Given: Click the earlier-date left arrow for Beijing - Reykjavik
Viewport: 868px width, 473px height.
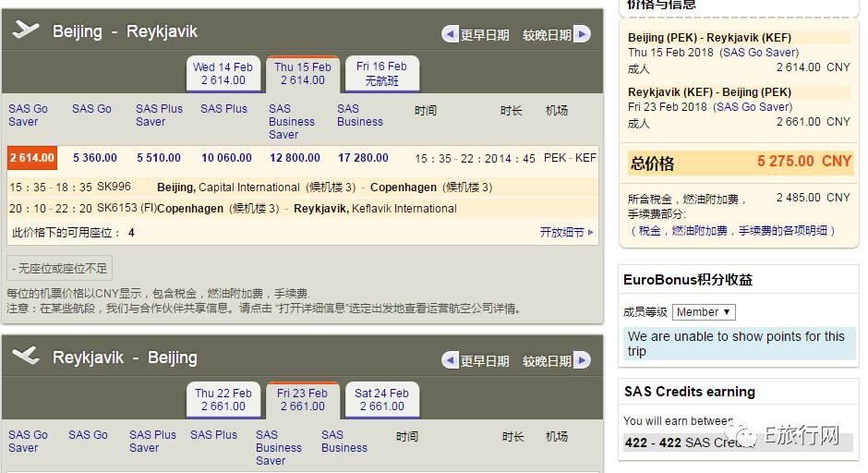Looking at the screenshot, I should coord(450,34).
